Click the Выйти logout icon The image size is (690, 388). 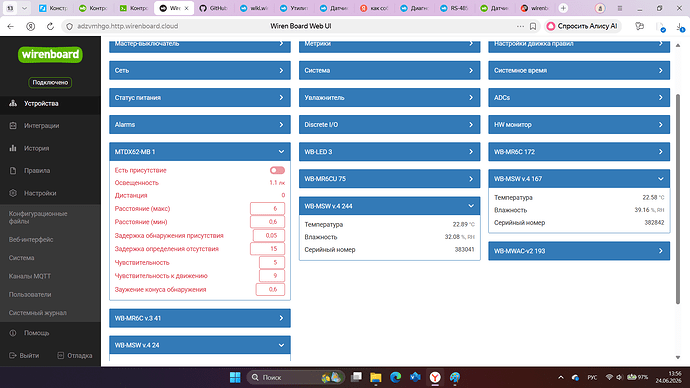(12, 355)
